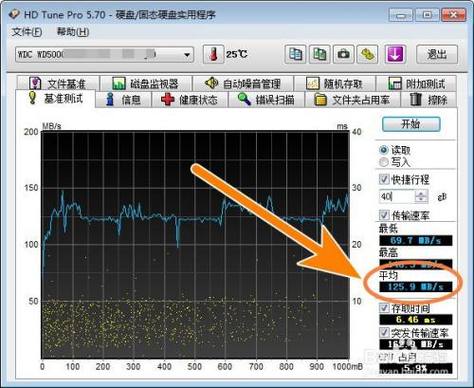Image resolution: width=474 pixels, height=388 pixels.
Task: Click the 退出 button
Action: pos(437,54)
